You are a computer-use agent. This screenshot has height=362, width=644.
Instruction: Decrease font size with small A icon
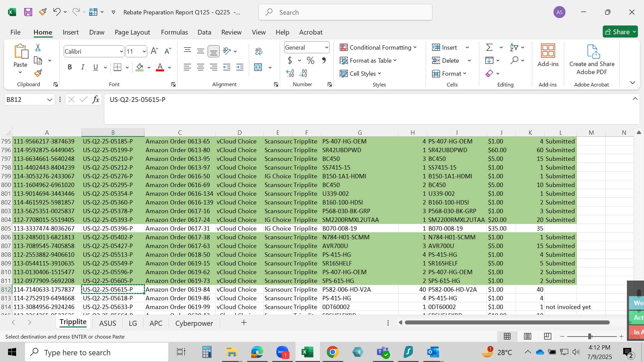pyautogui.click(x=168, y=51)
